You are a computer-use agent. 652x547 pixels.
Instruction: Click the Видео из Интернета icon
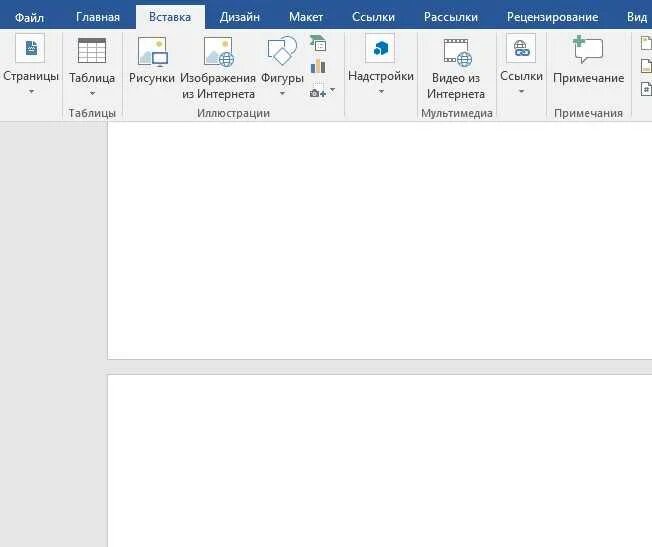coord(457,52)
